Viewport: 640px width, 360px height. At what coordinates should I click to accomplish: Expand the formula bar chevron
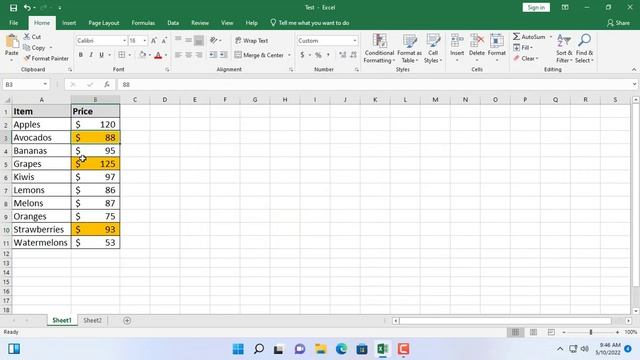pyautogui.click(x=634, y=84)
